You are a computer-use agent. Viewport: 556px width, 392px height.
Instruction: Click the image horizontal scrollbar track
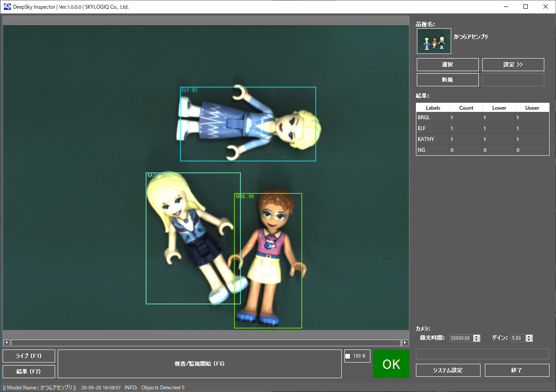206,343
